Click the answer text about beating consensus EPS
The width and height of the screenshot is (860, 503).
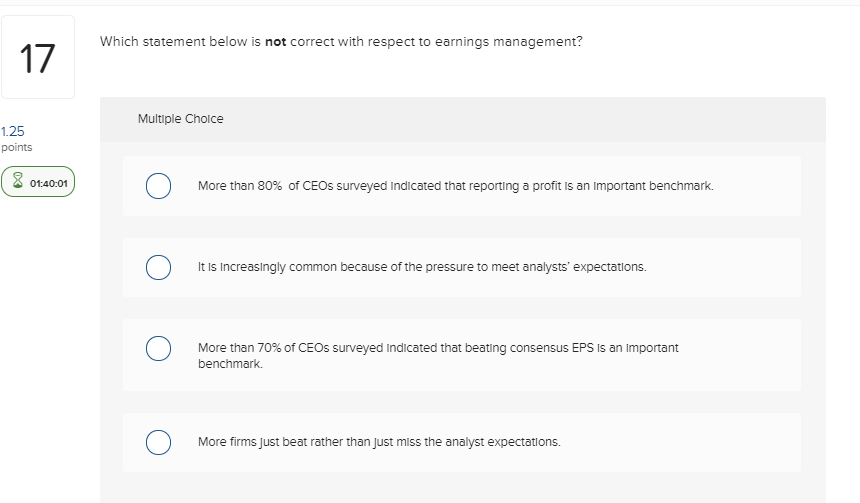coord(438,348)
